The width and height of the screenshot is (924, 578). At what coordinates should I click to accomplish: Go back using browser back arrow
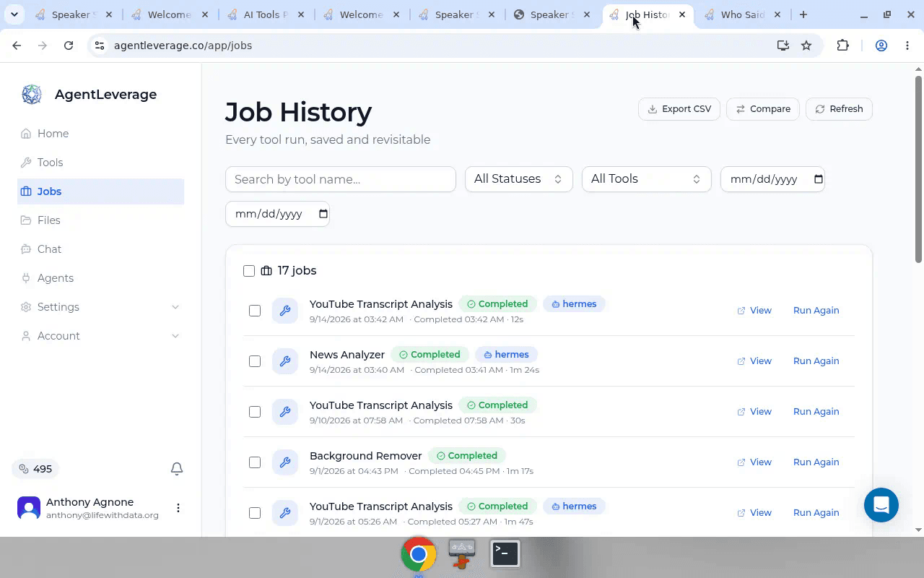click(17, 46)
